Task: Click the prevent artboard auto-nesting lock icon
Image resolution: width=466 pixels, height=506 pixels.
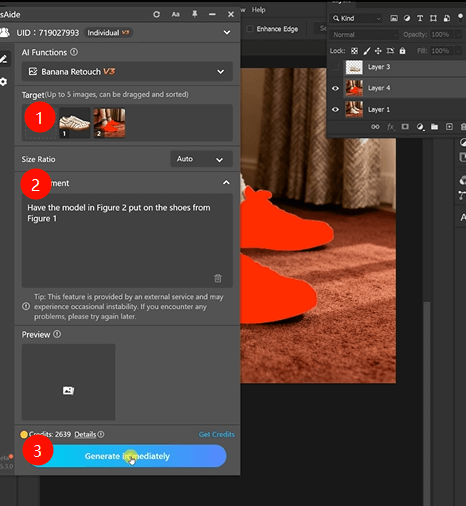Action: pyautogui.click(x=390, y=51)
